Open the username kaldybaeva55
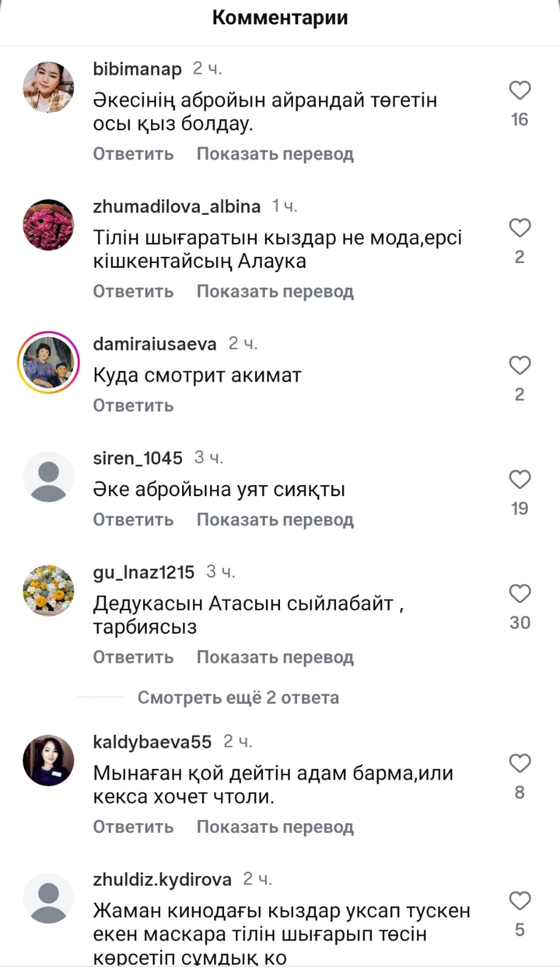The image size is (560, 974). (152, 742)
